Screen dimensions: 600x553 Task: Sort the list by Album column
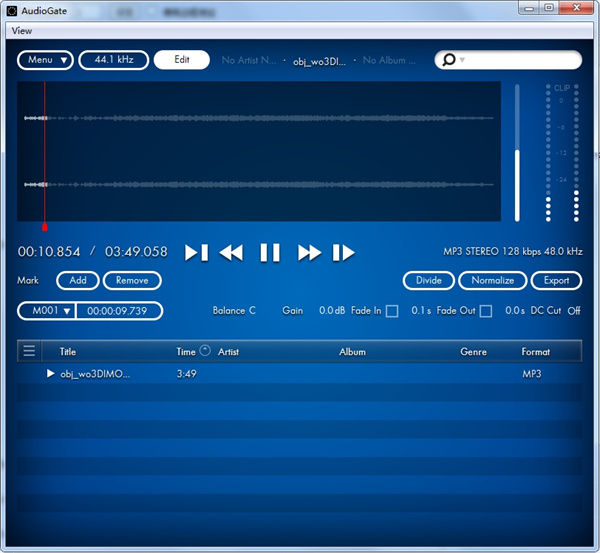[352, 351]
